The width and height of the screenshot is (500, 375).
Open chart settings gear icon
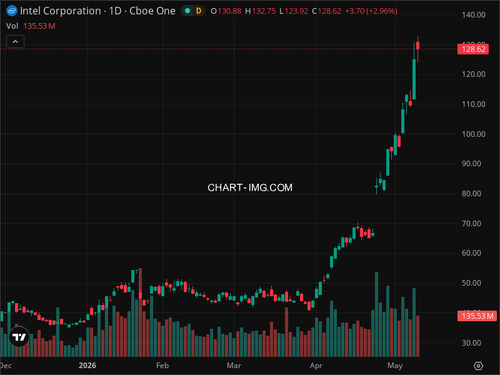[478, 366]
